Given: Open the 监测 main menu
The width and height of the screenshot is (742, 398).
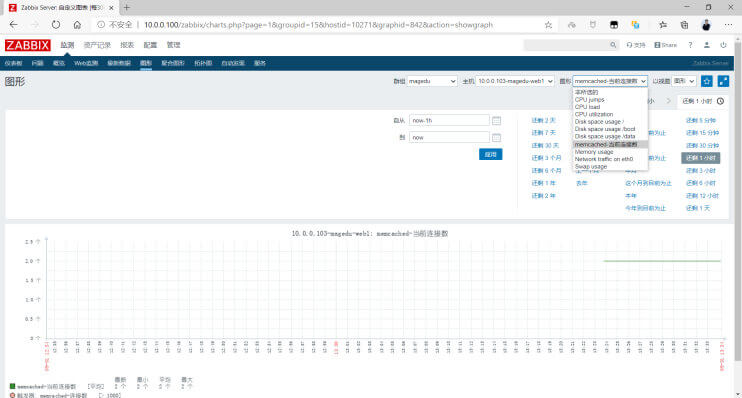Looking at the screenshot, I should pos(67,45).
